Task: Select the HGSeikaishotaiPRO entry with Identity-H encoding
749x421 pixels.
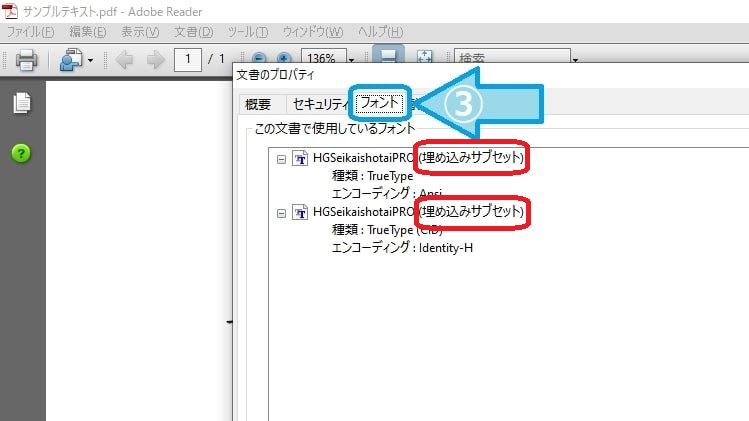Action: click(418, 212)
